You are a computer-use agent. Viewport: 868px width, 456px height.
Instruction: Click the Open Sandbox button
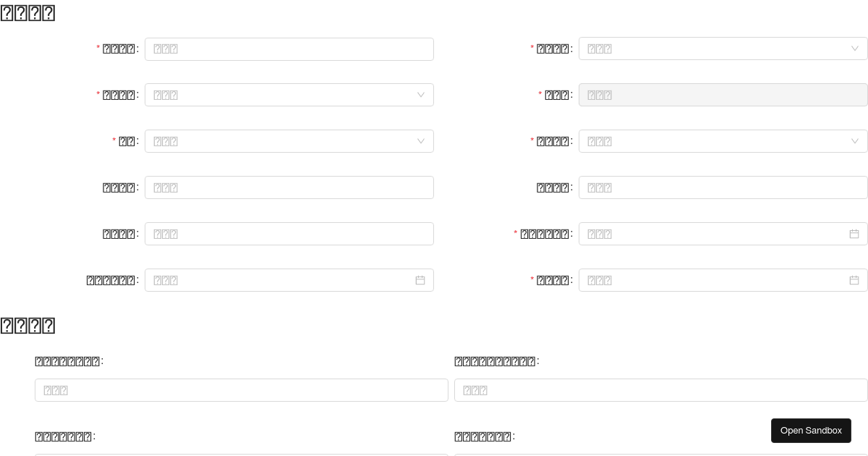click(x=811, y=431)
